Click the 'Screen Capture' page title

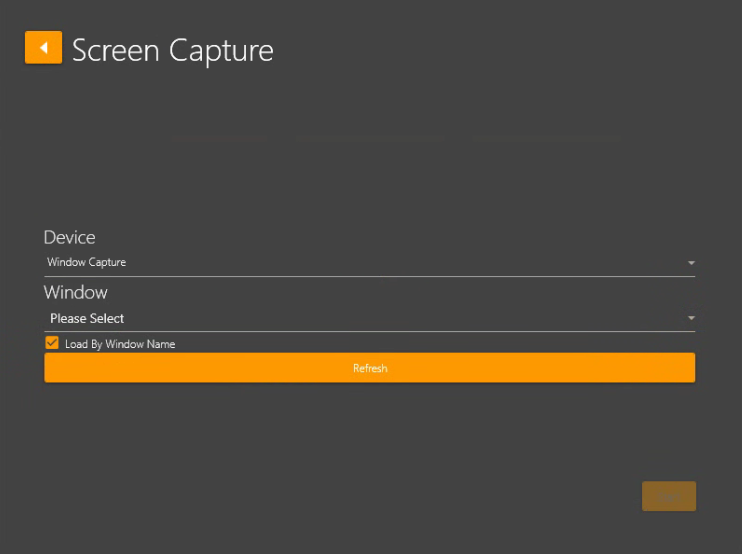pyautogui.click(x=172, y=50)
